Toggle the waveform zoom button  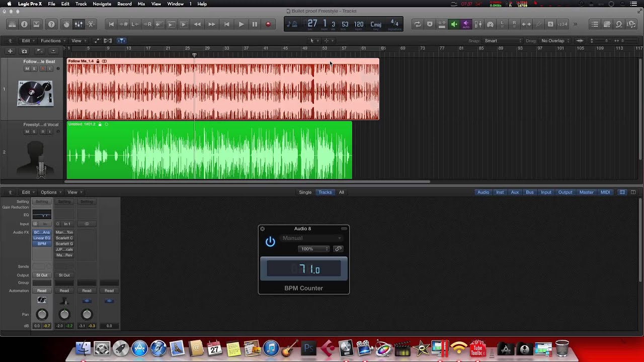[580, 41]
